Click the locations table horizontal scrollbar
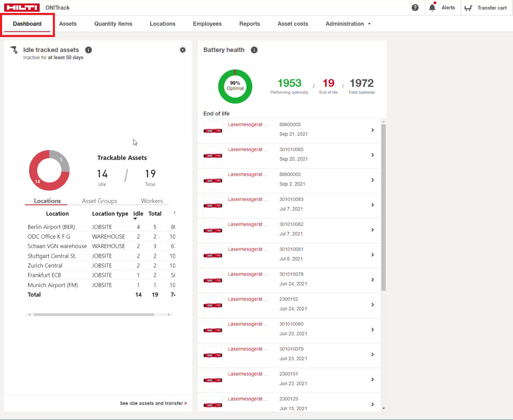Image resolution: width=513 pixels, height=420 pixels. [94, 315]
